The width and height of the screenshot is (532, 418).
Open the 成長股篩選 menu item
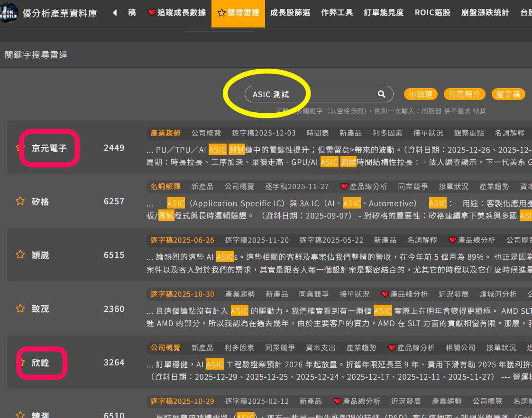click(x=290, y=13)
